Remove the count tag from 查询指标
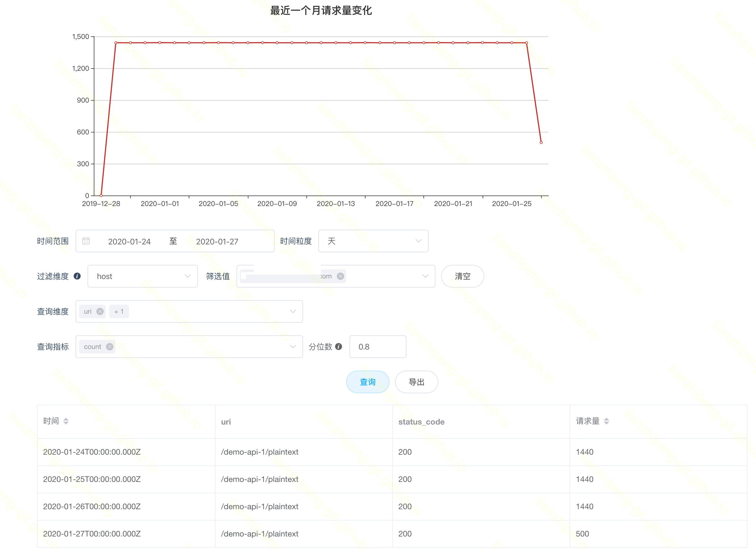This screenshot has height=549, width=756. click(x=109, y=347)
